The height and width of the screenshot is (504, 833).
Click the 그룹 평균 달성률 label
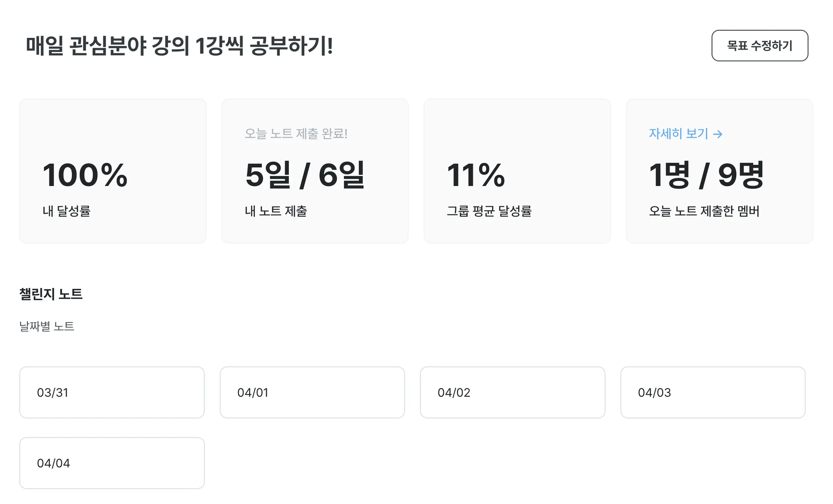(489, 211)
